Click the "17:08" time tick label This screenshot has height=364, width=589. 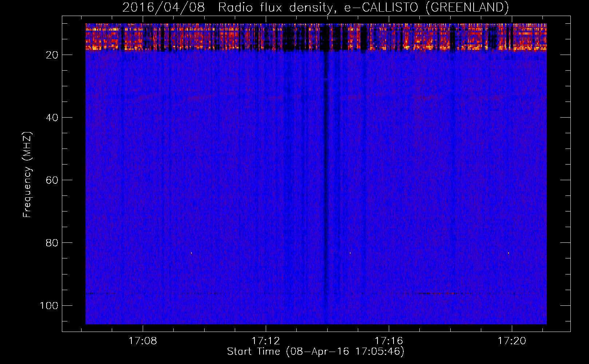point(143,341)
